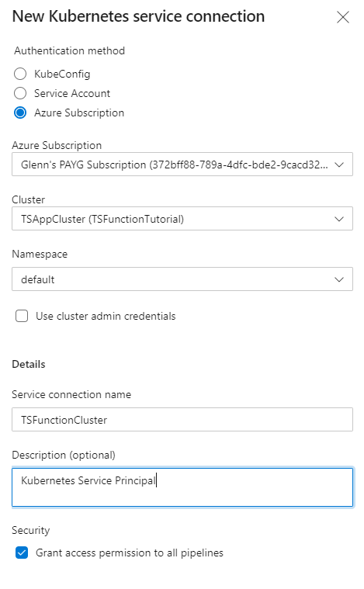Image resolution: width=364 pixels, height=589 pixels.
Task: Uncheck the Grant access permission to all pipelines box
Action: pyautogui.click(x=22, y=553)
